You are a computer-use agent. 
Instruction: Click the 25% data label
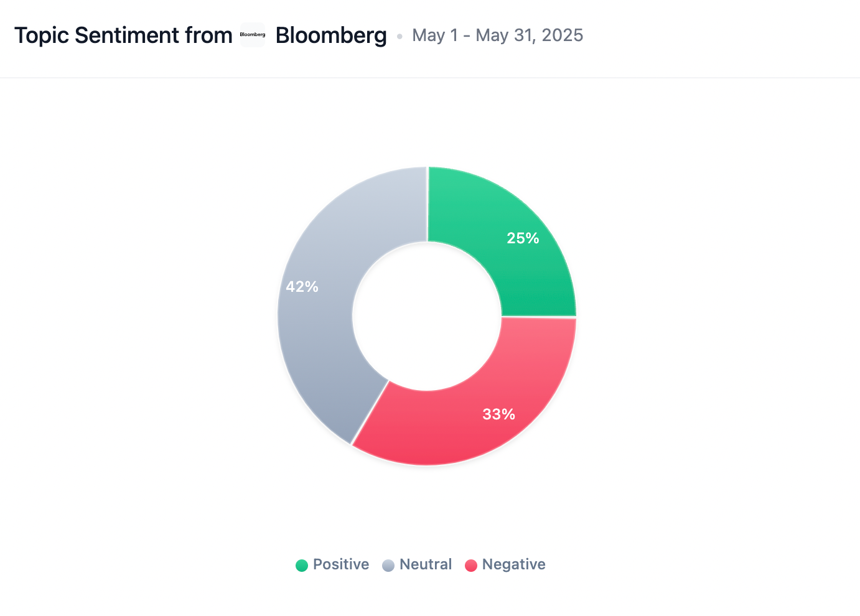pyautogui.click(x=523, y=238)
